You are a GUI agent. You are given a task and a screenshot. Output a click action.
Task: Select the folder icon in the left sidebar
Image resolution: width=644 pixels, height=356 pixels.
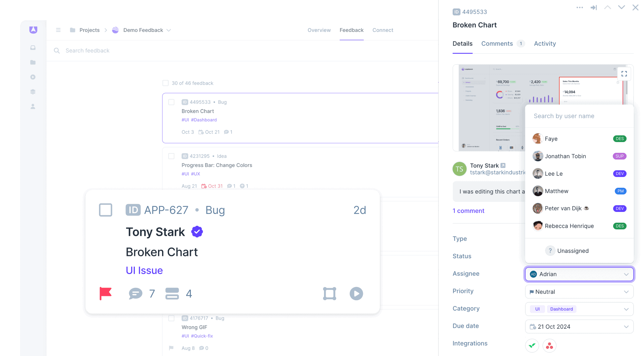[x=33, y=62]
